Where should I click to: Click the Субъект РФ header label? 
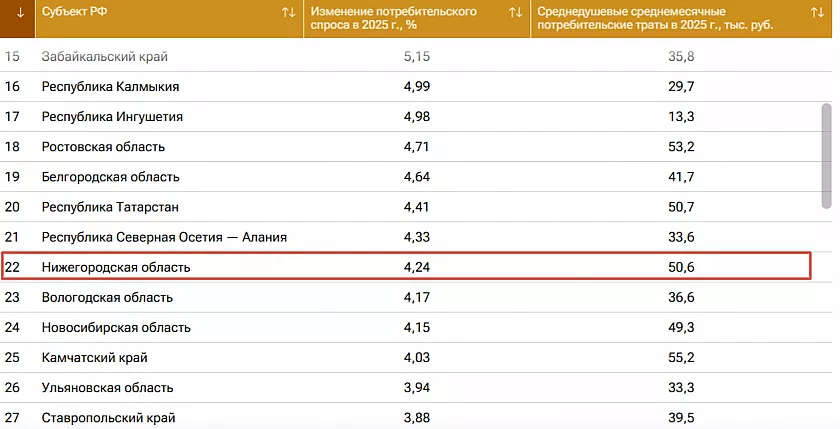point(74,12)
